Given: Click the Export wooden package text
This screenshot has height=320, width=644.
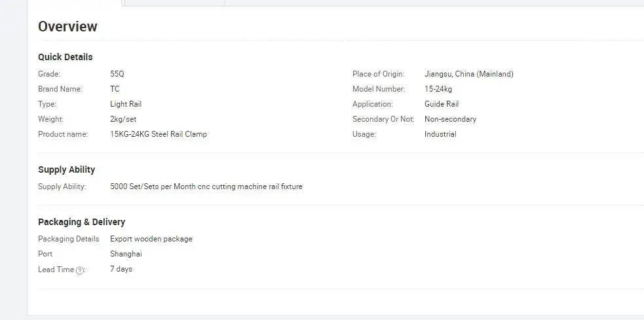Looking at the screenshot, I should (151, 239).
